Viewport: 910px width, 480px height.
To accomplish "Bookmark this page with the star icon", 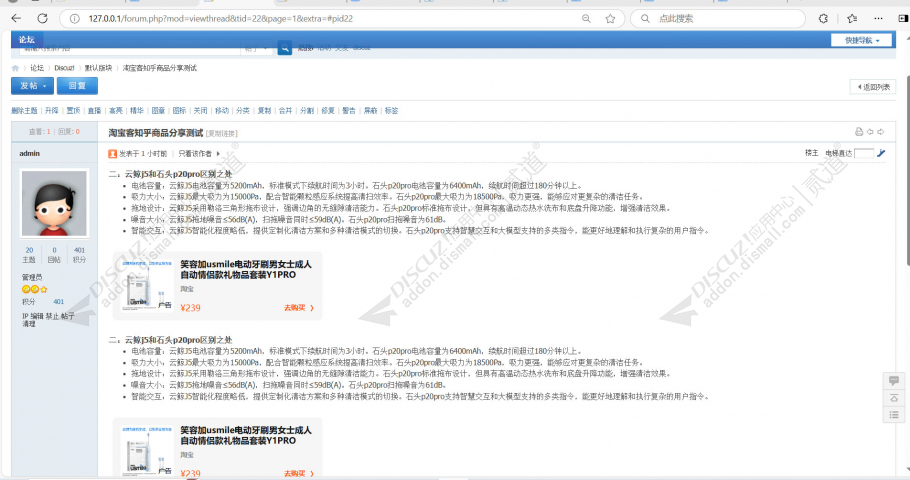I will [610, 19].
